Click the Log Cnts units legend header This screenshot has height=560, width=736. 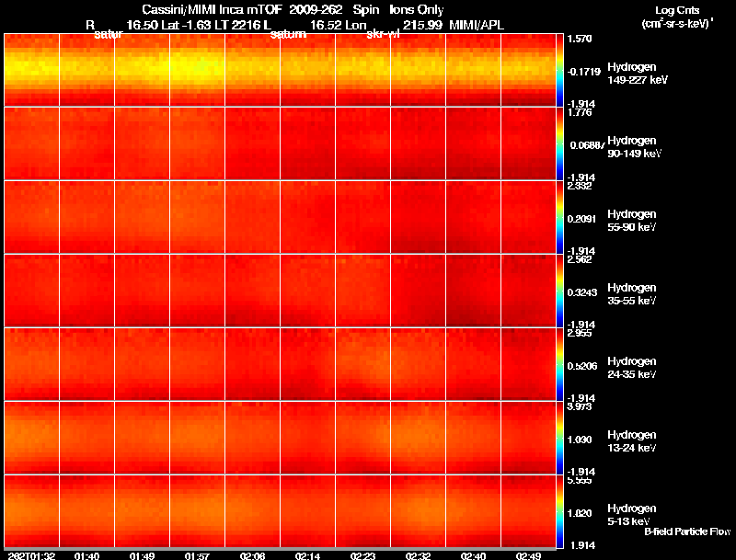click(x=677, y=10)
